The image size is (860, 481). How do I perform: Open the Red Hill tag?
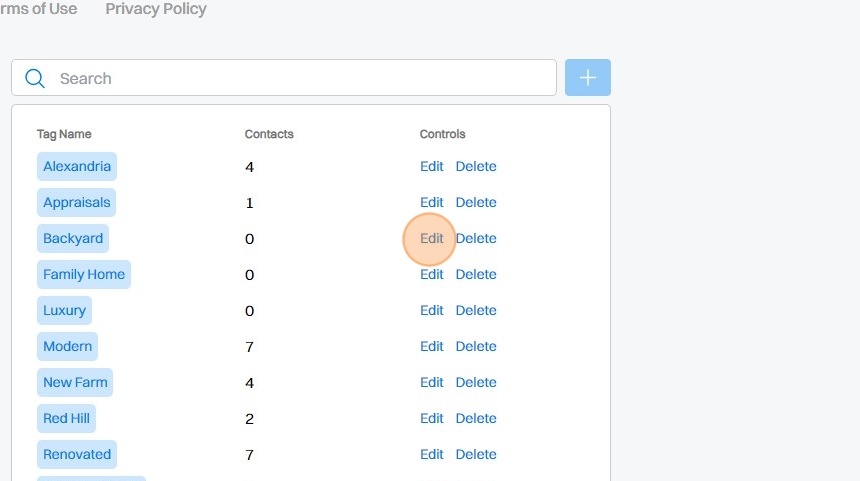point(66,418)
